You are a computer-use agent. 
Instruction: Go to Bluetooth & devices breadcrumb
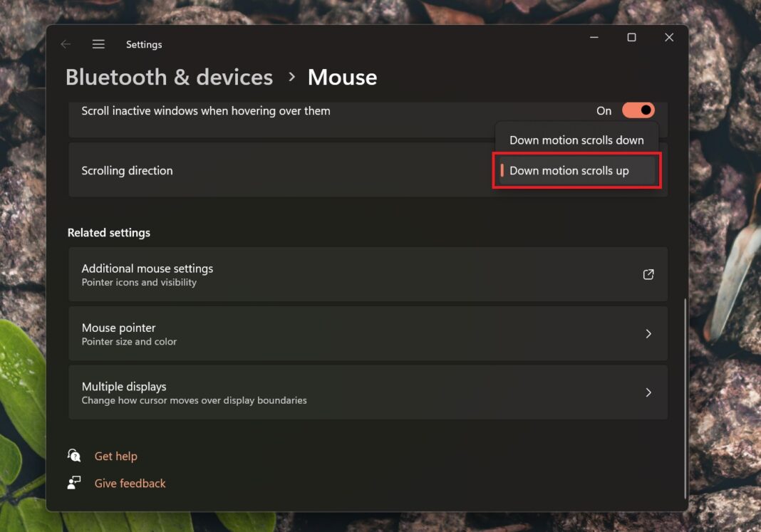(169, 77)
